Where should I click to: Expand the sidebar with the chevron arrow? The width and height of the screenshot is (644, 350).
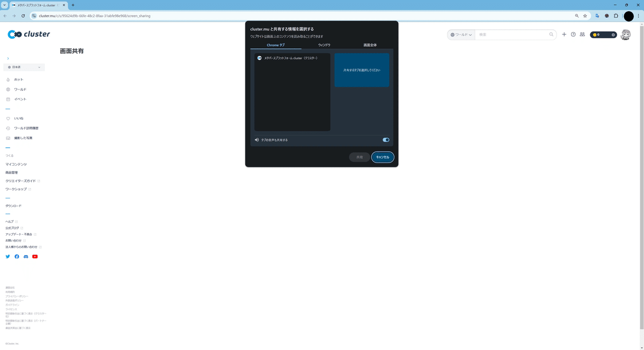(8, 58)
